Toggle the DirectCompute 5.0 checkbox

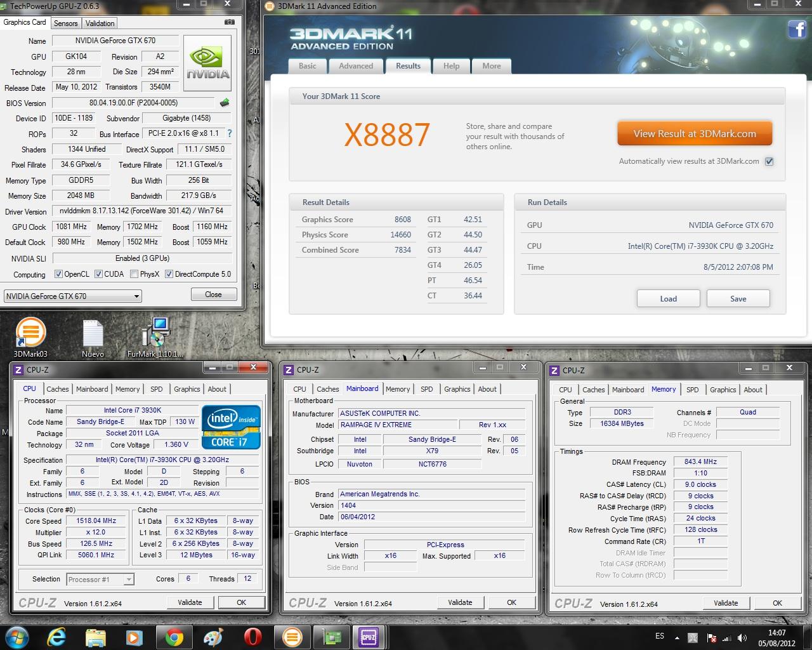(x=169, y=274)
